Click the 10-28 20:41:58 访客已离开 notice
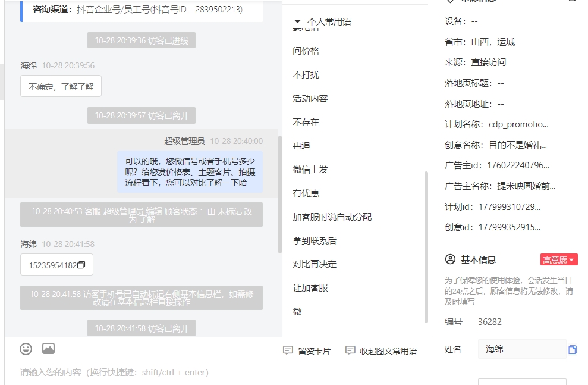The image size is (588, 385). click(x=142, y=328)
